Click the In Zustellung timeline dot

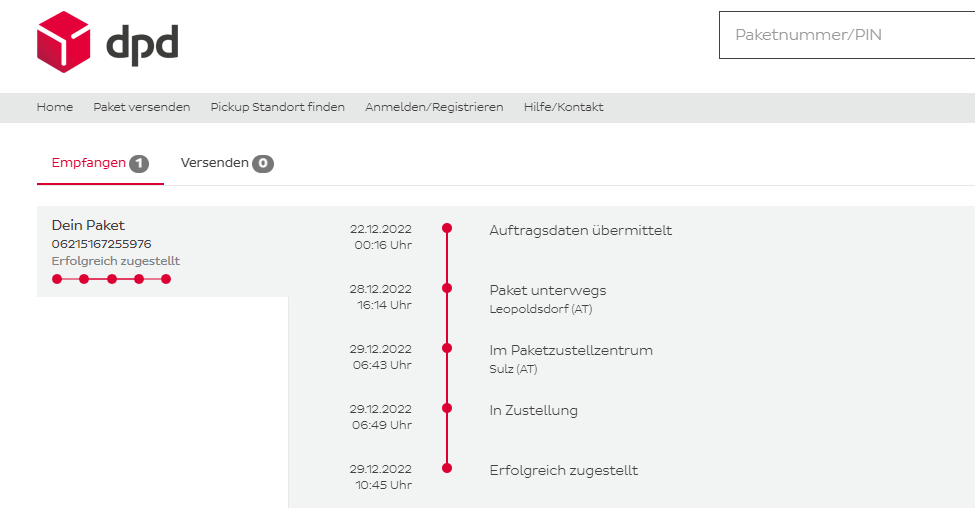click(x=447, y=408)
